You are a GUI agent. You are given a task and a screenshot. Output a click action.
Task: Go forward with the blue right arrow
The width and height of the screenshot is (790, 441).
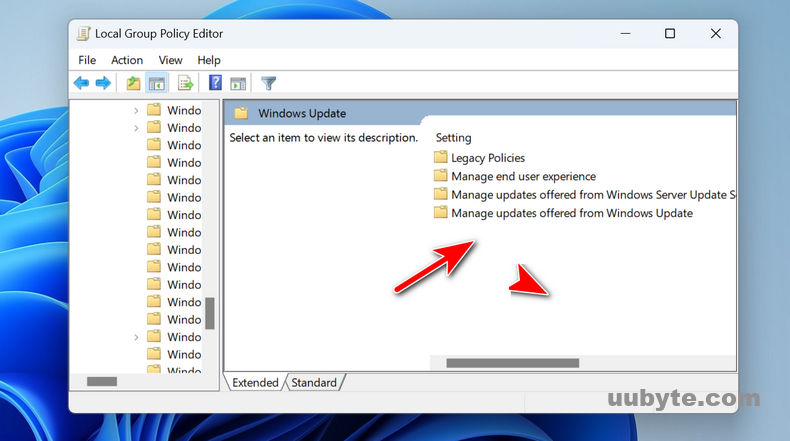click(103, 83)
